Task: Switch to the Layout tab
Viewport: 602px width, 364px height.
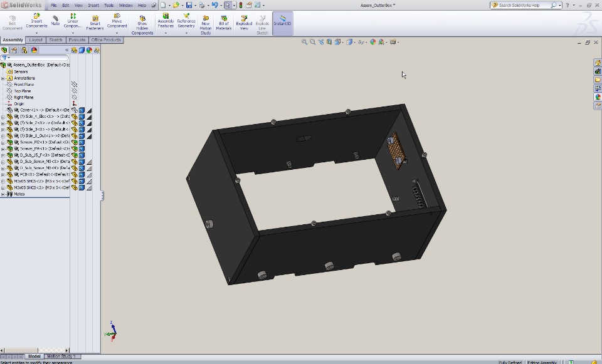Action: pyautogui.click(x=36, y=40)
